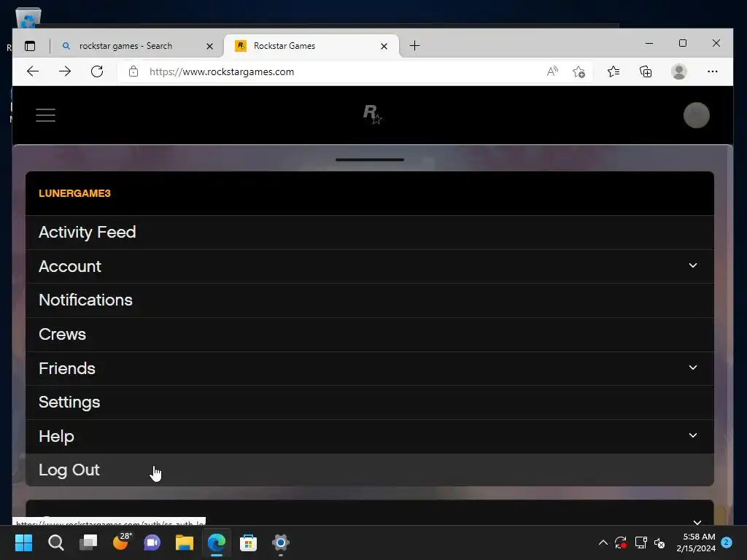Open Task View on taskbar
747x560 pixels.
pos(88,542)
